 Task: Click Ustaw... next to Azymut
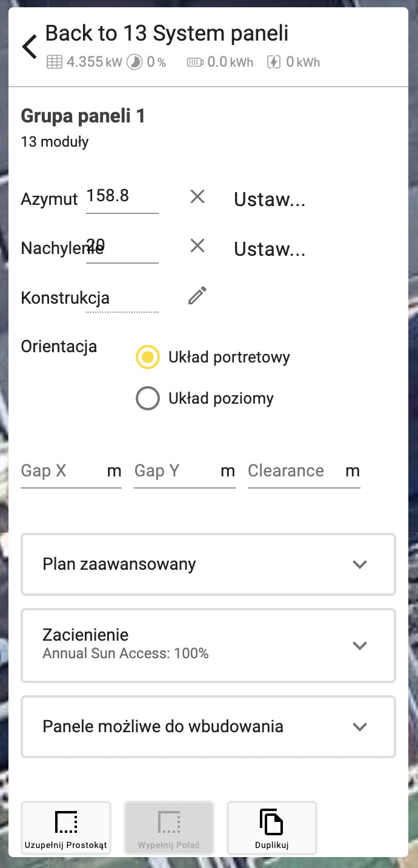[270, 199]
